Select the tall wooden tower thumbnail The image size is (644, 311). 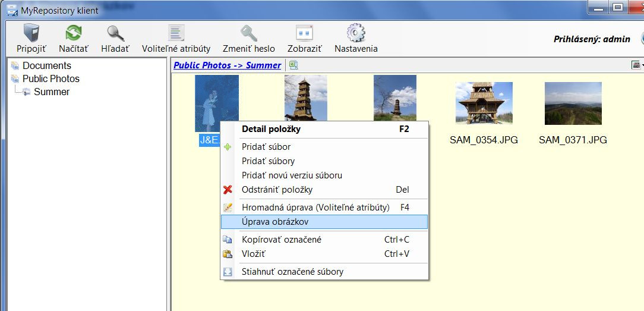click(306, 98)
